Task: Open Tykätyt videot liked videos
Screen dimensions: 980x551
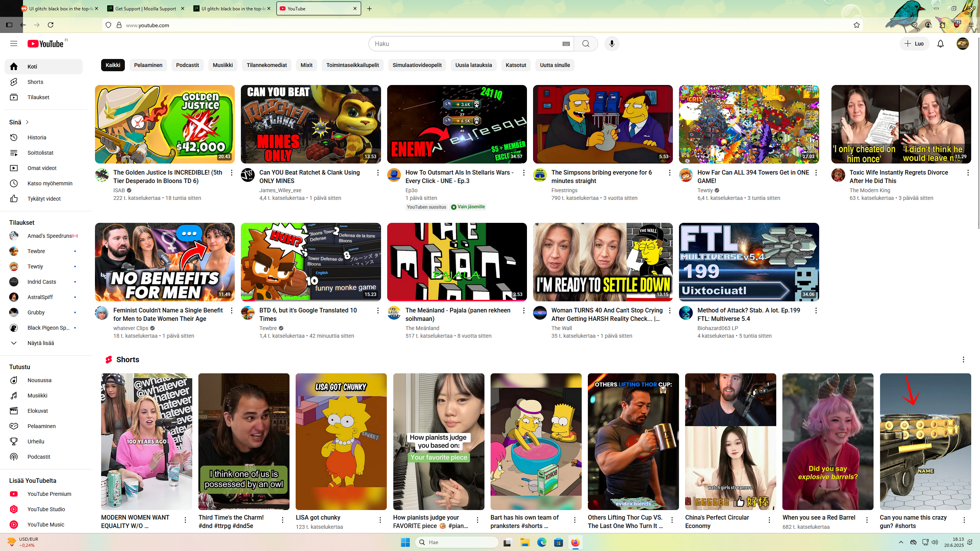Action: 44,199
